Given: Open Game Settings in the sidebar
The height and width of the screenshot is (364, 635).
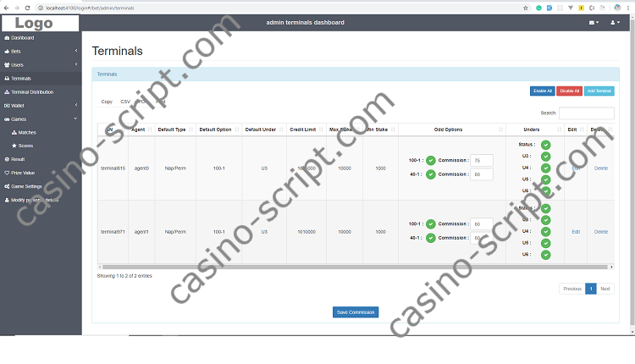Looking at the screenshot, I should (x=26, y=186).
